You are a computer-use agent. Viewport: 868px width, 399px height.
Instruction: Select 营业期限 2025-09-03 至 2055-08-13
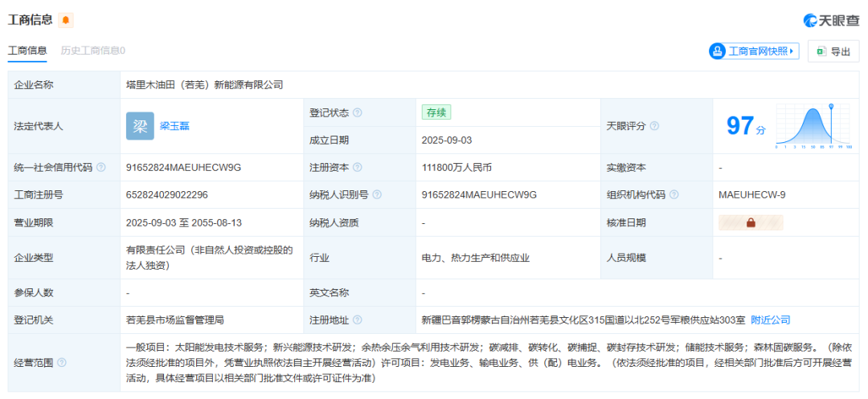point(184,222)
